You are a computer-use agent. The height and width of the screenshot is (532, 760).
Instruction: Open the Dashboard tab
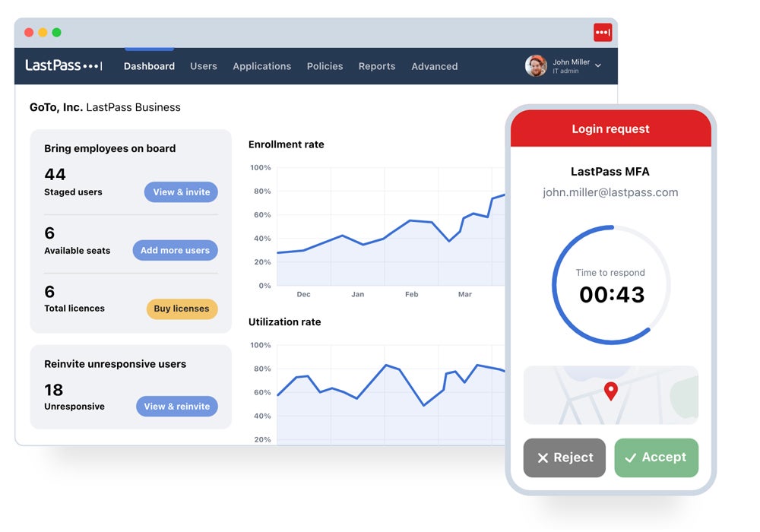(149, 66)
